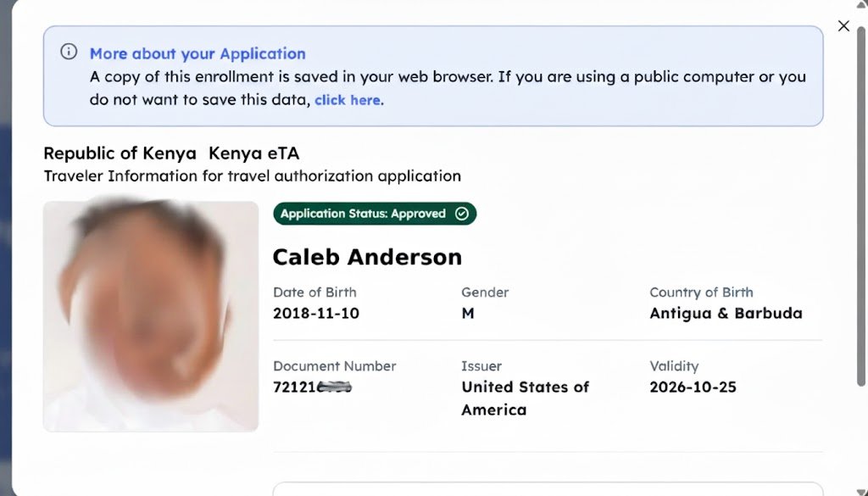Click the approved status checkmark icon
This screenshot has width=868, height=496.
pos(461,214)
